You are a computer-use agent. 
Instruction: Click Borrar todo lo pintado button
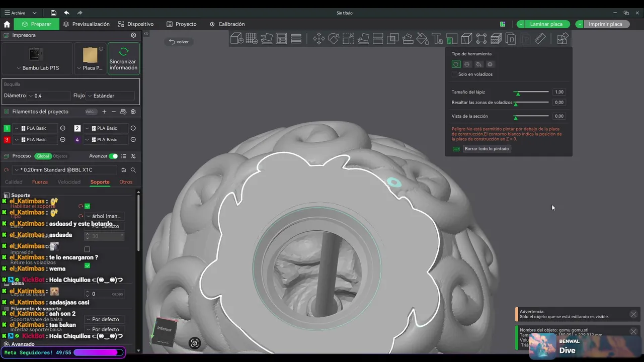(x=487, y=149)
